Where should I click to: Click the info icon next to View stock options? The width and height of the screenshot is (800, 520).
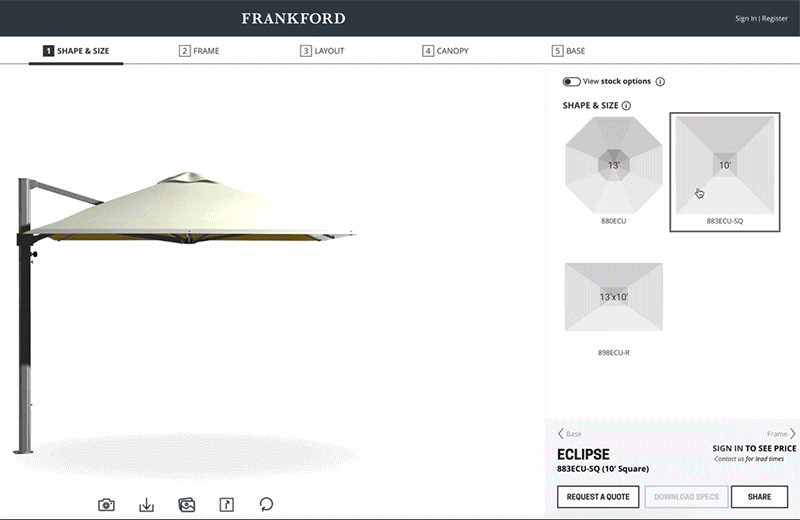pyautogui.click(x=660, y=82)
